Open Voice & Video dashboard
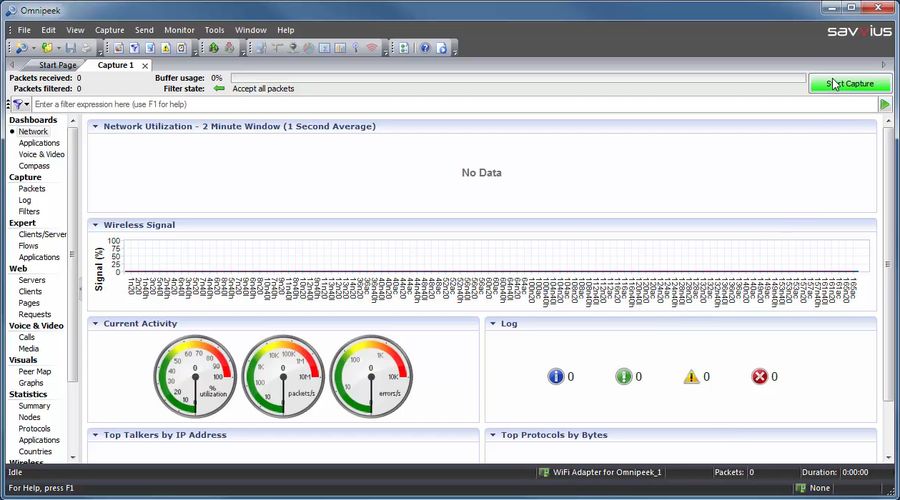This screenshot has width=900, height=500. 41,154
